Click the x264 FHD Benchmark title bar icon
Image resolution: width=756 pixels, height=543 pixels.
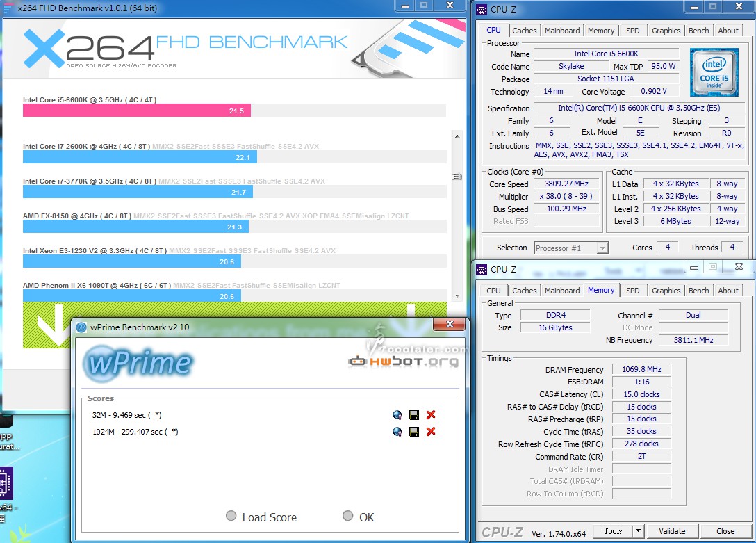[8, 8]
